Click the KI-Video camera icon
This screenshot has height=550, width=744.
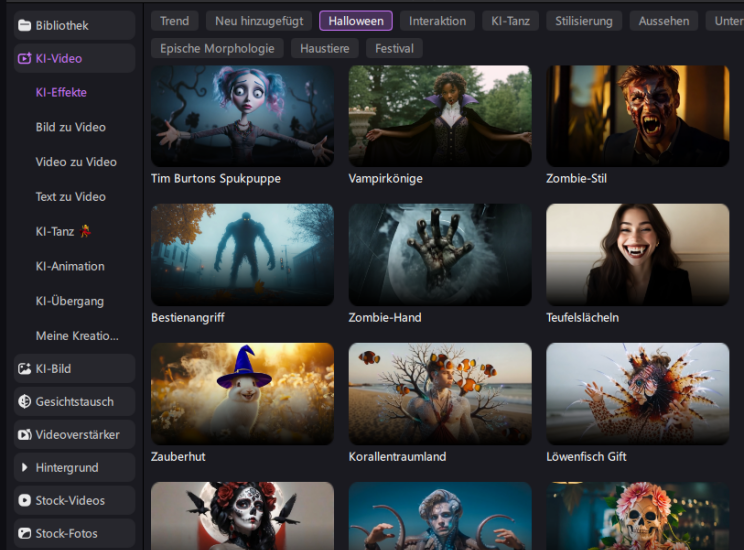point(25,59)
